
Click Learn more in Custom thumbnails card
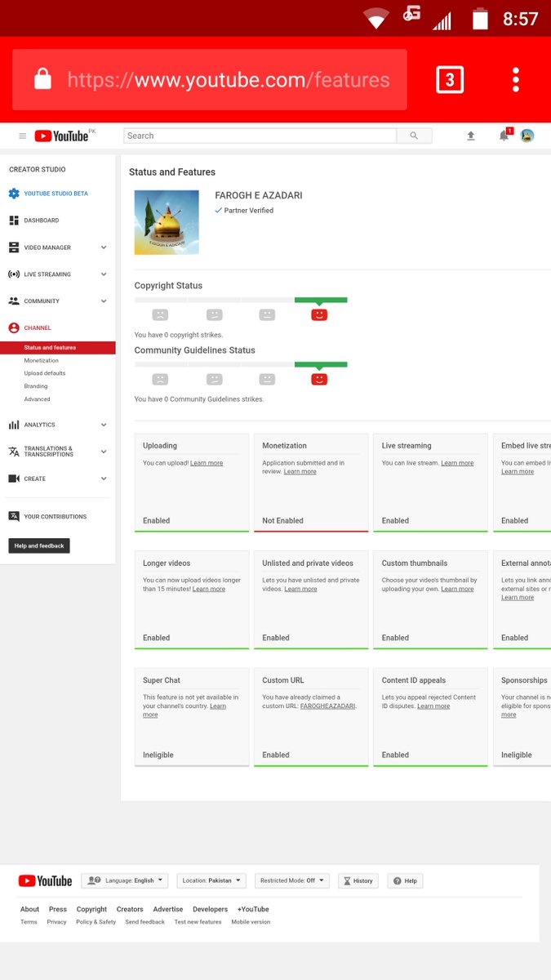(x=457, y=589)
